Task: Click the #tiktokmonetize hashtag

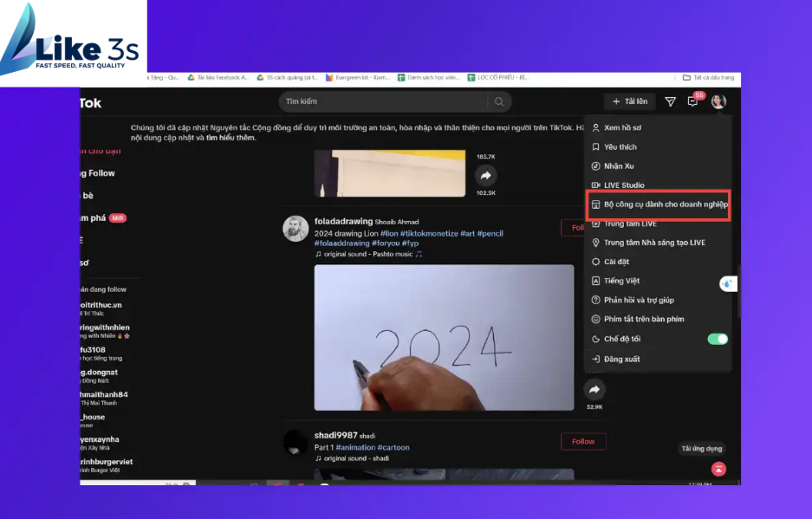Action: point(429,234)
